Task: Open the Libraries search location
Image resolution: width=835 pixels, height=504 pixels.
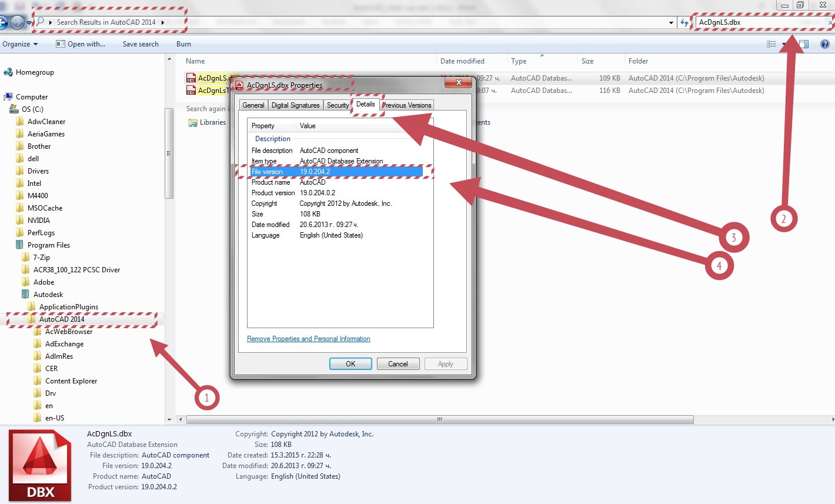Action: [x=207, y=122]
